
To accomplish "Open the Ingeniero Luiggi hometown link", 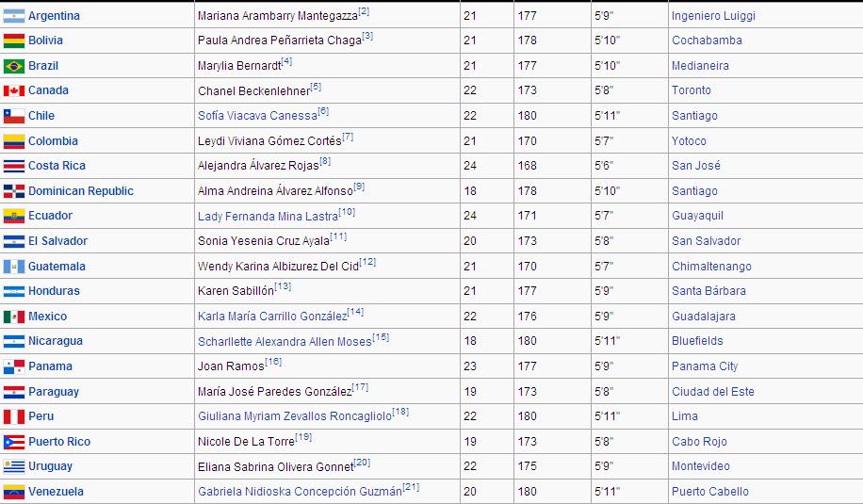I will click(x=713, y=16).
